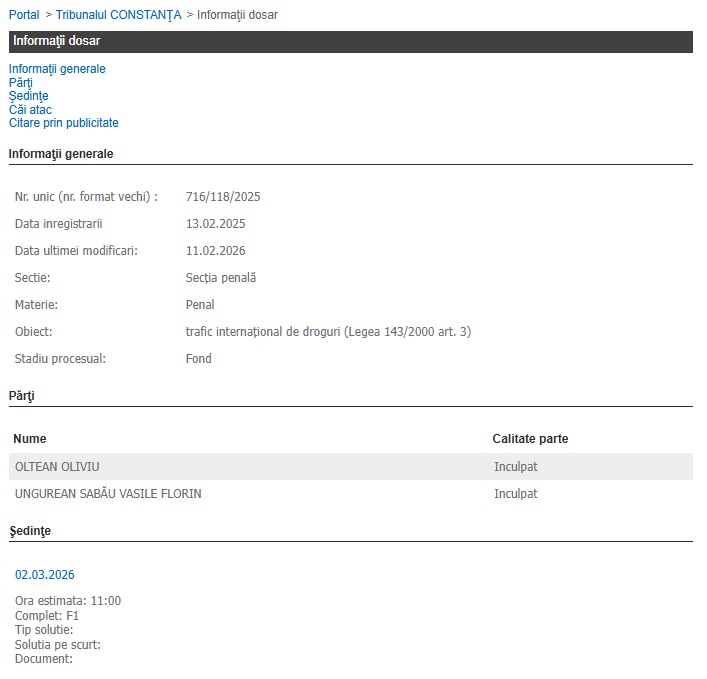Click Inculpat cell in OLTEAN OLIVIU row
Viewport: 707px width, 679px height.
pos(515,467)
